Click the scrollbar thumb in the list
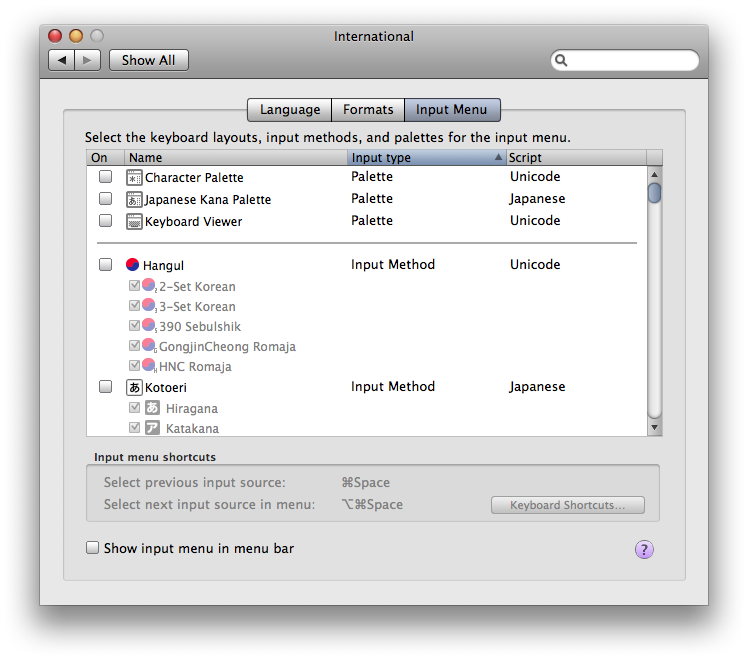Screen dimensions: 748x660 pyautogui.click(x=654, y=193)
